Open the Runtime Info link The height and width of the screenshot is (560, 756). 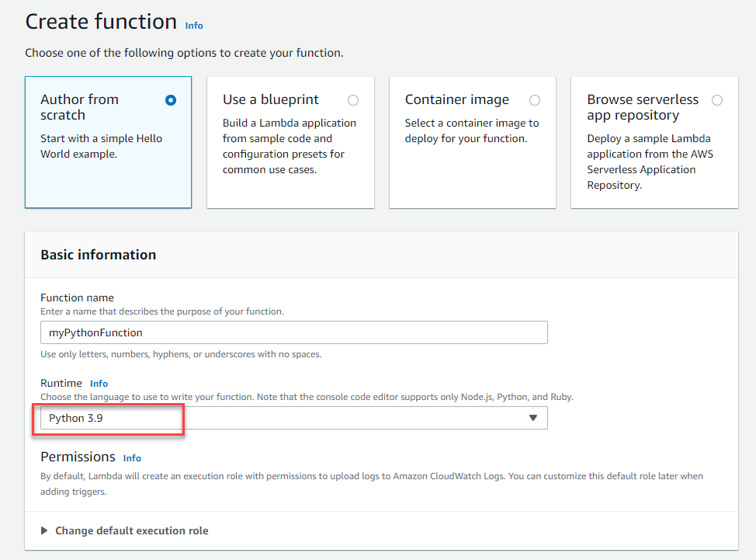point(99,384)
